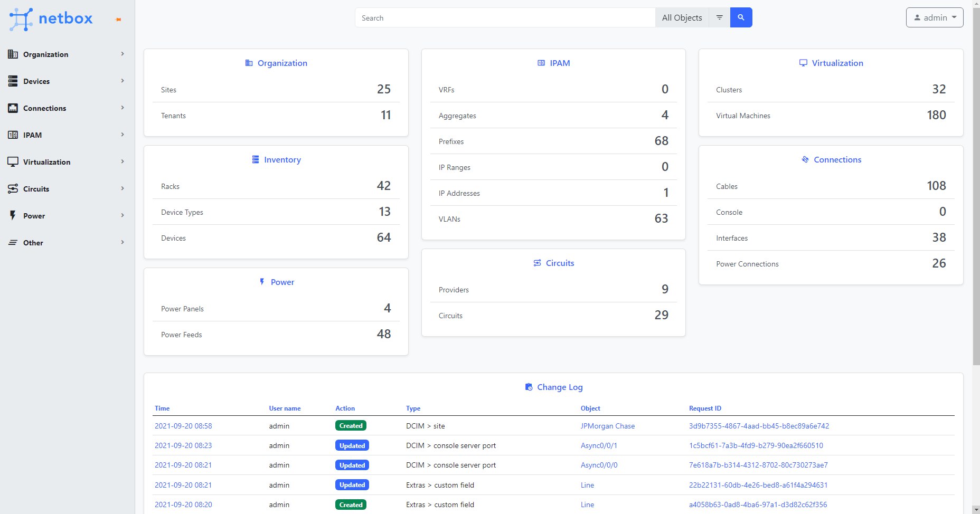Expand the Circuits sidebar menu chevron
This screenshot has width=980, height=514.
click(x=123, y=188)
